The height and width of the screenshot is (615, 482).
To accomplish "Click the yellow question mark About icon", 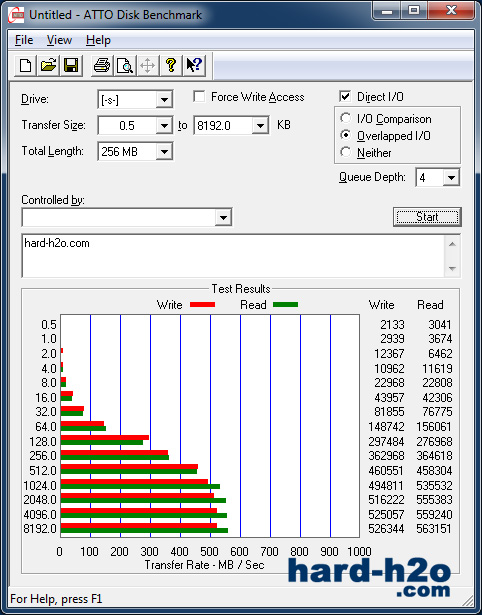I will pyautogui.click(x=171, y=65).
